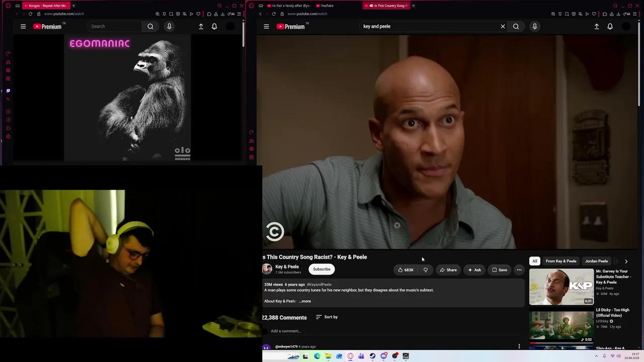Subscribe to the Key & Peele channel

click(x=321, y=269)
